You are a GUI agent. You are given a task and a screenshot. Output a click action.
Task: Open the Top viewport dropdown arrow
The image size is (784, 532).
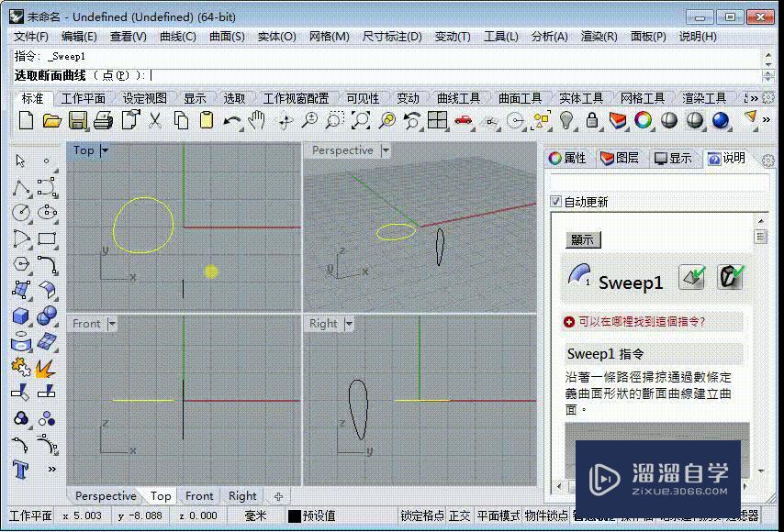105,150
